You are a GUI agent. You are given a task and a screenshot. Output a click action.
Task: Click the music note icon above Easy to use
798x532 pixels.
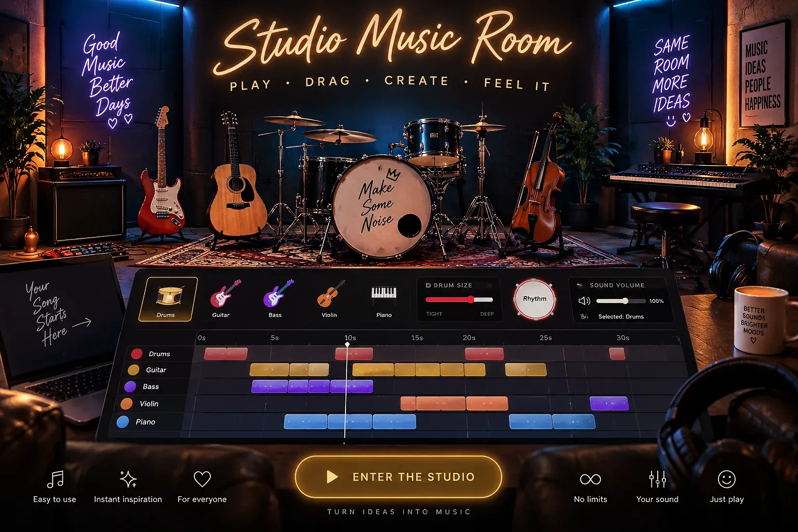point(55,479)
